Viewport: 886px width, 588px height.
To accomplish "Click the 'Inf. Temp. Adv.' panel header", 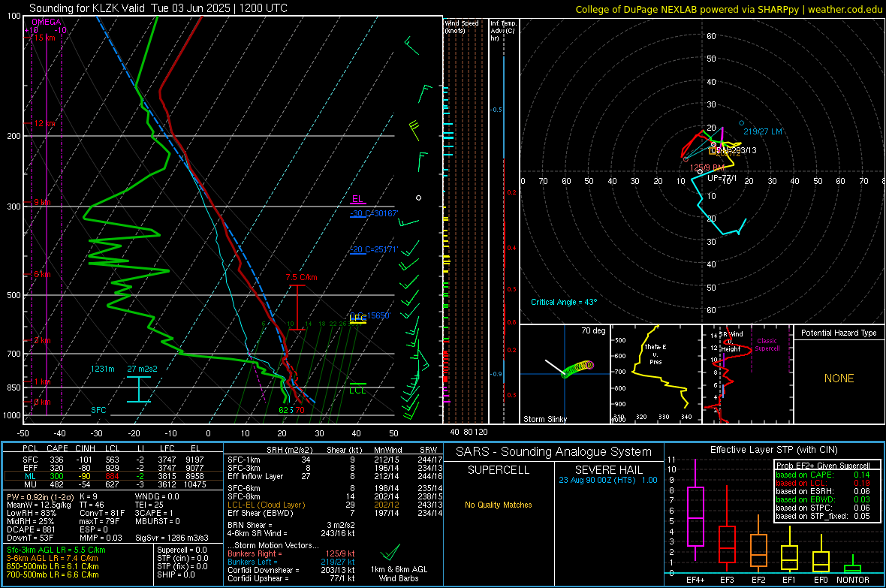I will point(504,31).
